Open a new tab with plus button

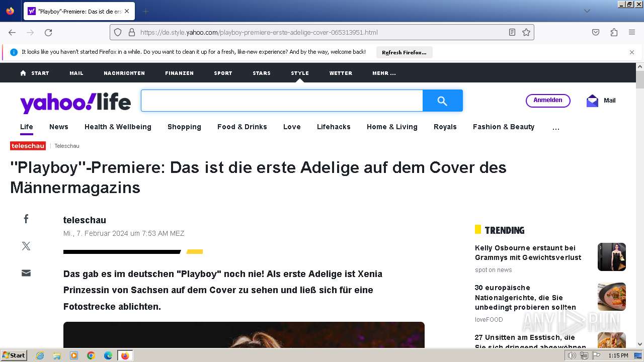145,11
